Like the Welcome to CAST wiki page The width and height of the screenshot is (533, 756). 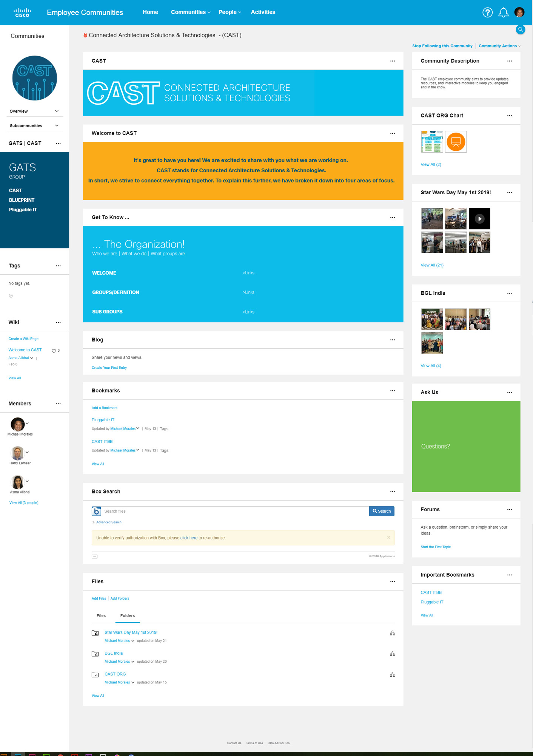54,351
